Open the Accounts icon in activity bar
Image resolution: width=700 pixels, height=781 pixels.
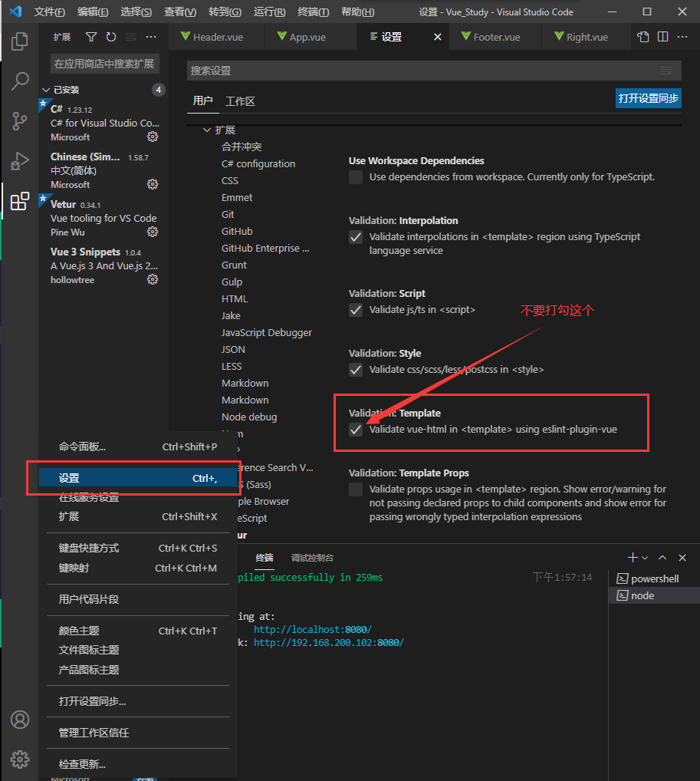click(20, 720)
